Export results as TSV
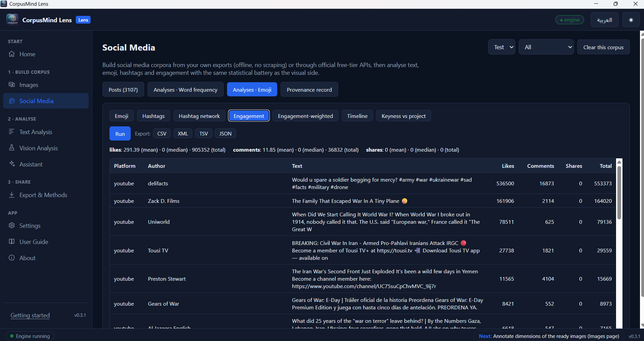The width and height of the screenshot is (644, 341). pyautogui.click(x=203, y=133)
